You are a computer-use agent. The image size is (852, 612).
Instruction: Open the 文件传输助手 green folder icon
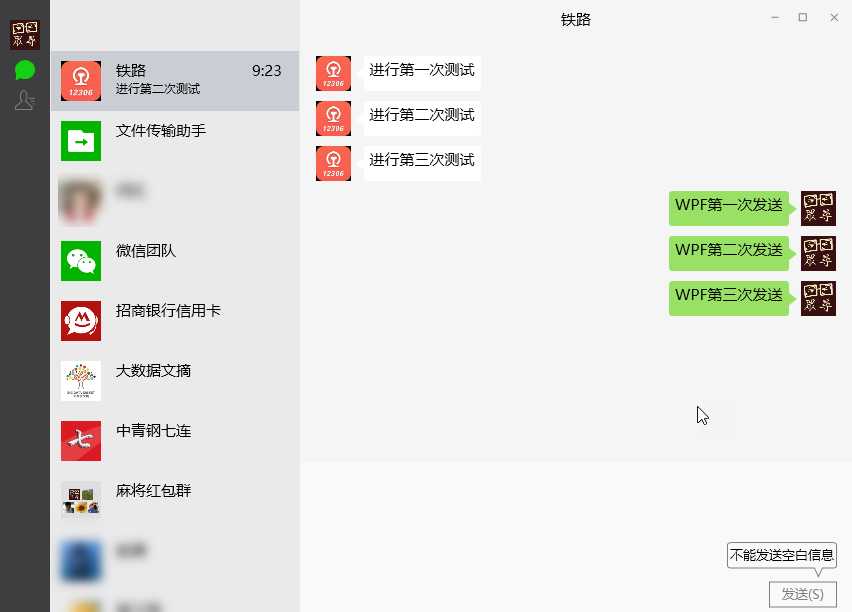coord(81,141)
